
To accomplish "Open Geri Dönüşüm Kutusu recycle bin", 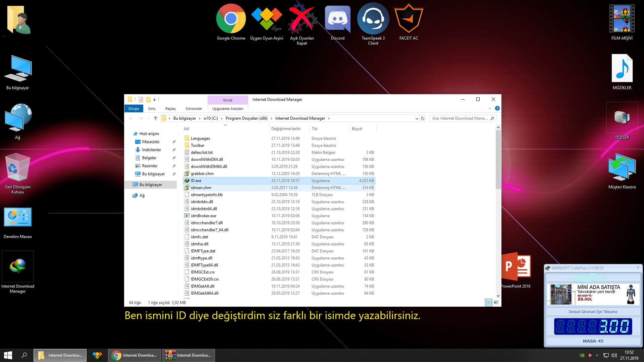I will click(18, 173).
